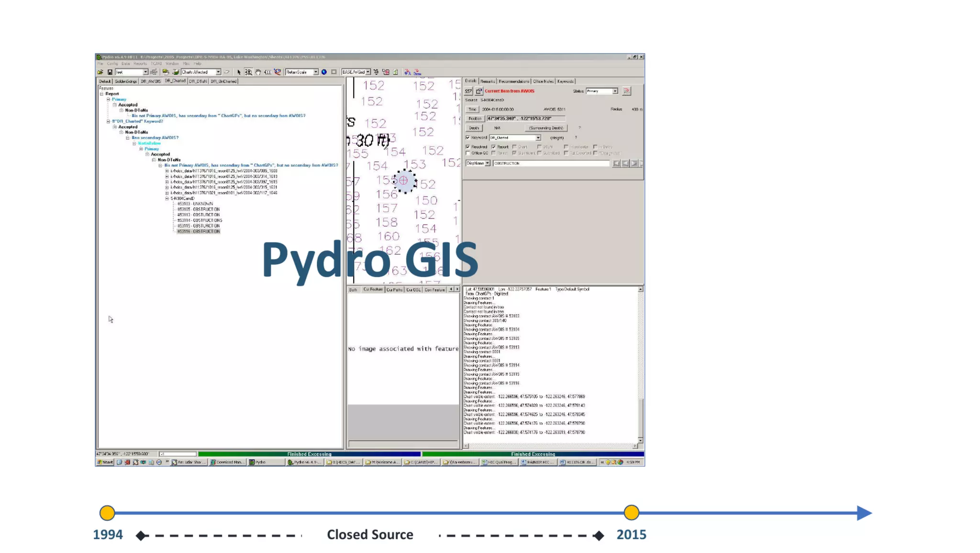
Task: Open a project with the folder icon
Action: [x=100, y=72]
